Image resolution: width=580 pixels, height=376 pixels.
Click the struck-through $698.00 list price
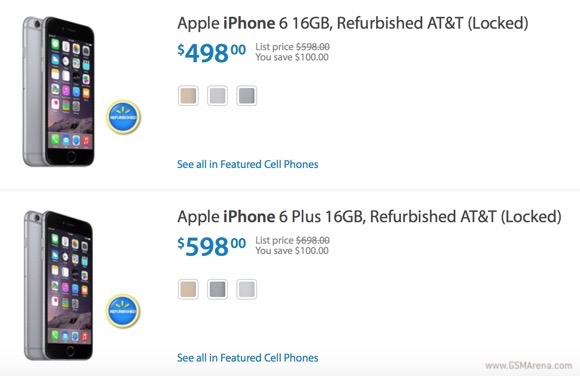(313, 241)
